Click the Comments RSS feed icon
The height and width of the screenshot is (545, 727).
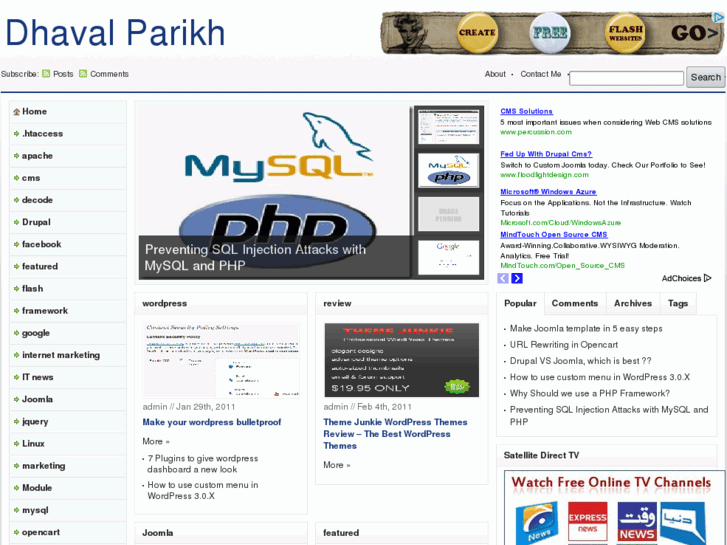(x=83, y=74)
